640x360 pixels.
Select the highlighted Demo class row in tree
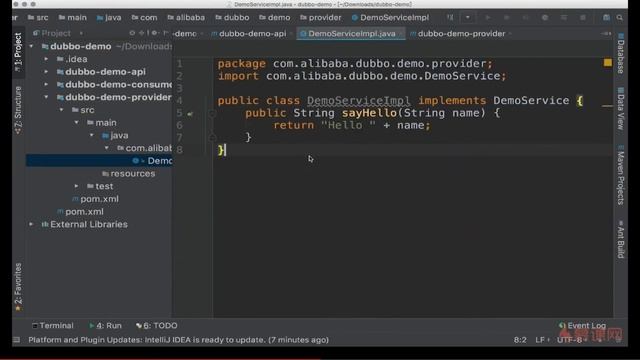pos(99,161)
